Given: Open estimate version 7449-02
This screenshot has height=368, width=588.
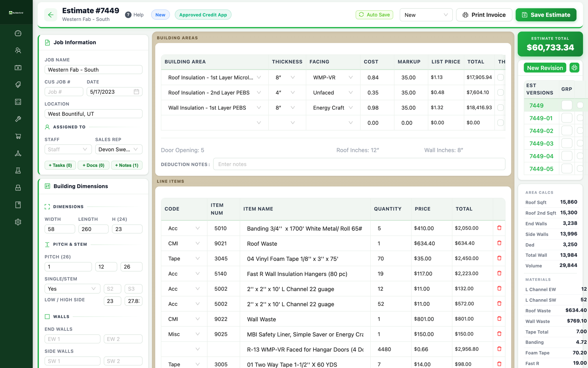Looking at the screenshot, I should coord(541,131).
